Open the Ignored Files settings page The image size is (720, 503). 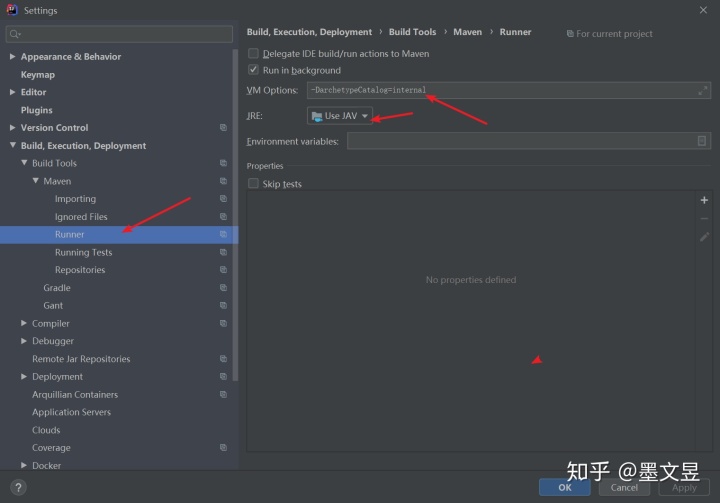coord(81,217)
